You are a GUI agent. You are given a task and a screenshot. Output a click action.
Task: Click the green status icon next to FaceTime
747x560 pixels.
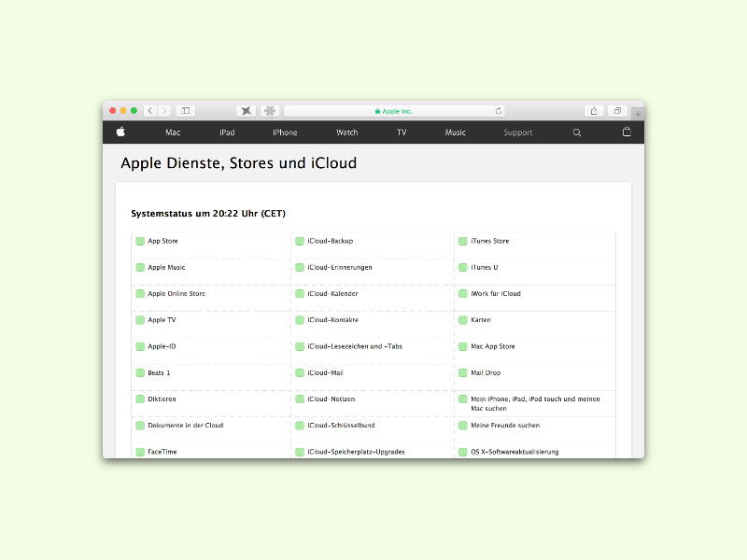[x=140, y=452]
